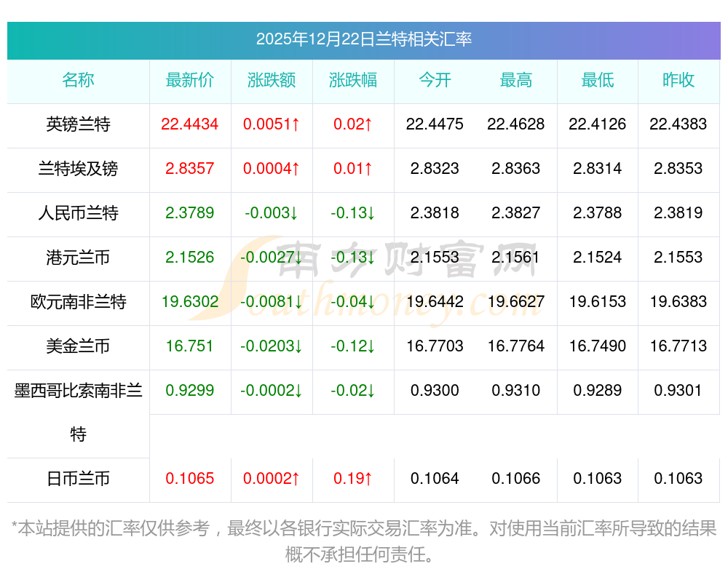Click change amount 0.0004↑
Viewport: 728px width, 577px height.
(x=272, y=168)
